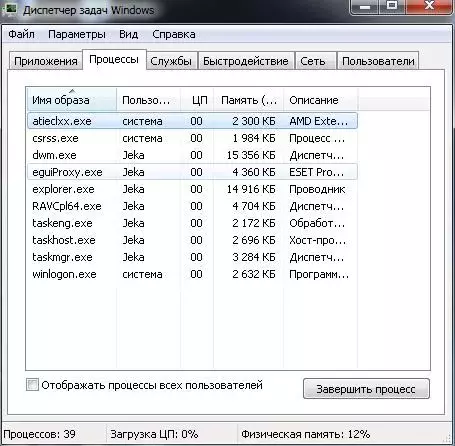
Task: Sort by ЦП column header
Action: tap(197, 99)
